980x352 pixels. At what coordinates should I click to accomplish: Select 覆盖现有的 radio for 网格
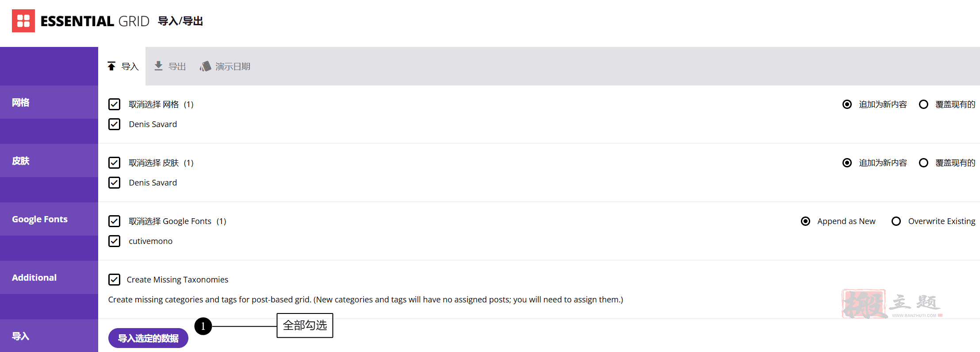point(923,104)
